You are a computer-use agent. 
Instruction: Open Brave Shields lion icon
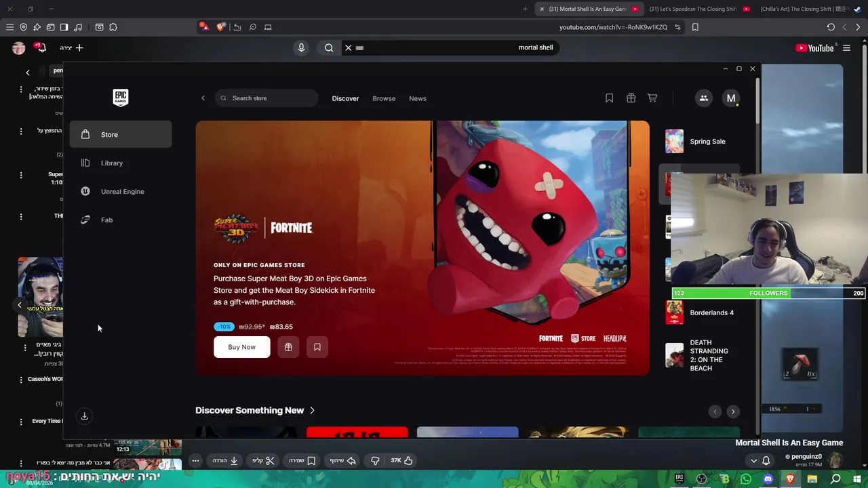(x=220, y=27)
